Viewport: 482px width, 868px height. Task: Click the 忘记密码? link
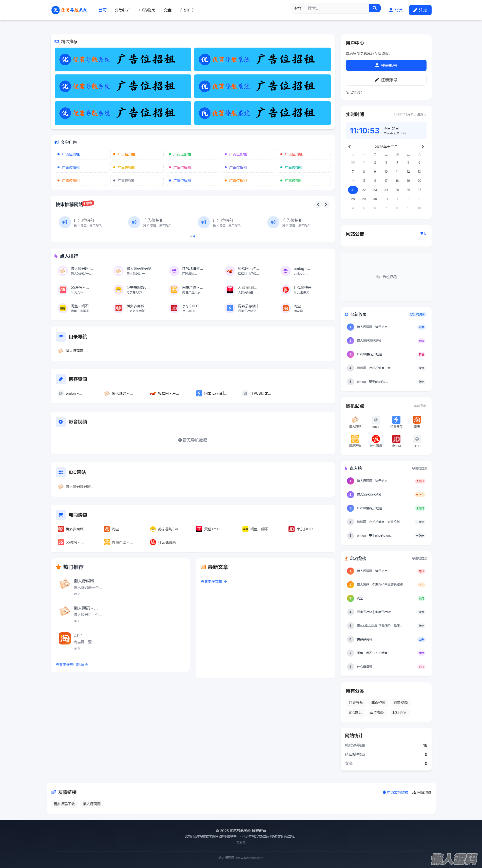(x=354, y=92)
